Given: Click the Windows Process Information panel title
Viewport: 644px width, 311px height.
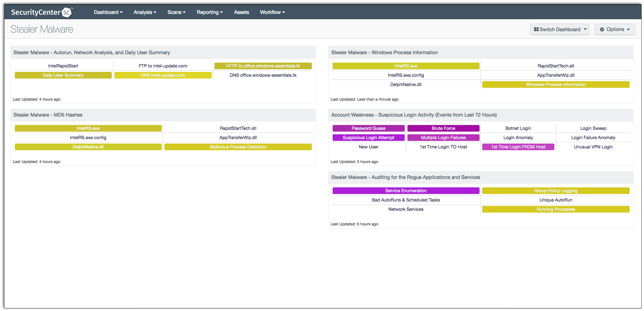Looking at the screenshot, I should coord(384,52).
